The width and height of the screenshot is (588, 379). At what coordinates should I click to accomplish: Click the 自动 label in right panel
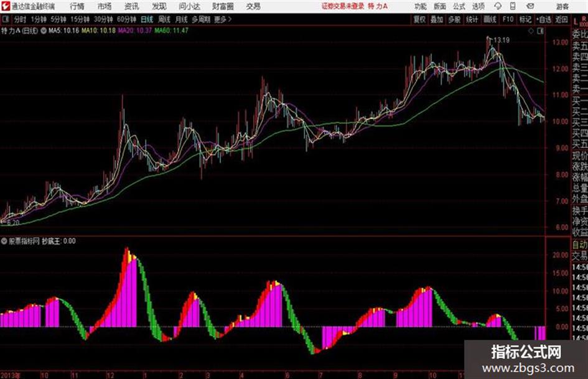tap(580, 245)
